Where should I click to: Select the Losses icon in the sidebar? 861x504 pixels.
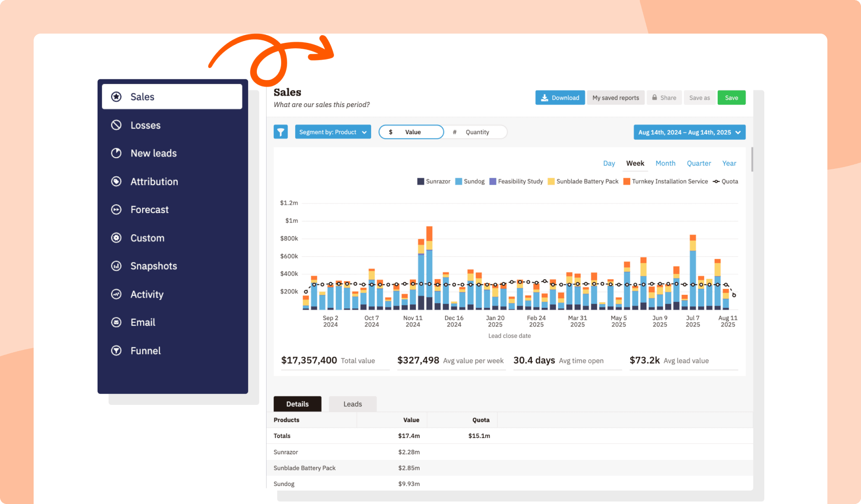(116, 125)
